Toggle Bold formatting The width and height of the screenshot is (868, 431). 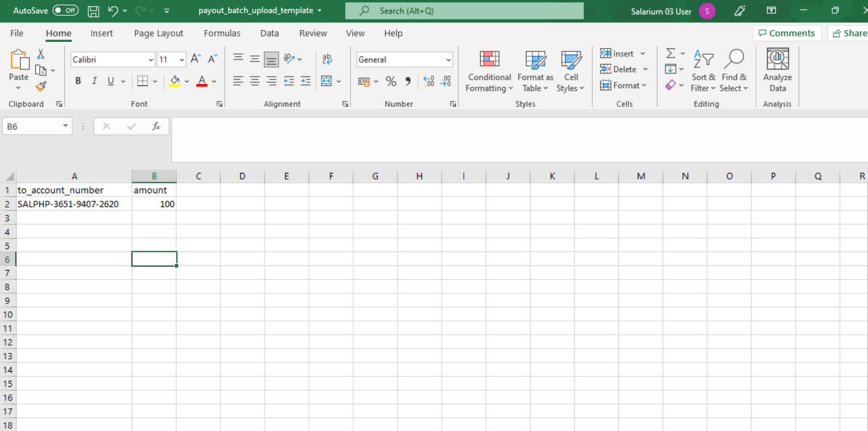(78, 81)
